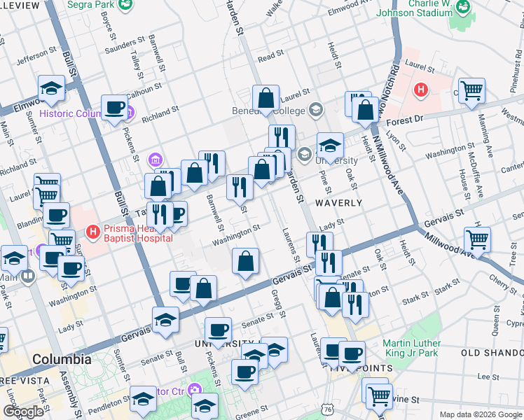
Task: Open the graduation cap marker on Gervais at Bull St
Action: coord(165,320)
